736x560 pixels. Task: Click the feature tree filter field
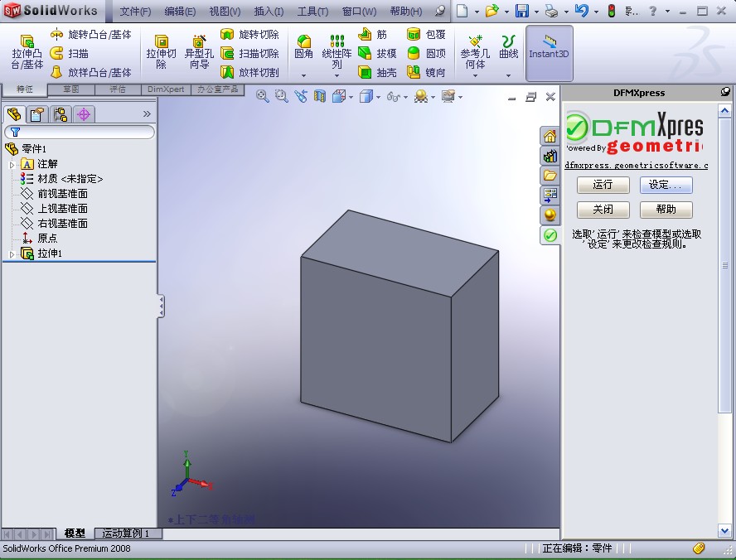click(80, 133)
